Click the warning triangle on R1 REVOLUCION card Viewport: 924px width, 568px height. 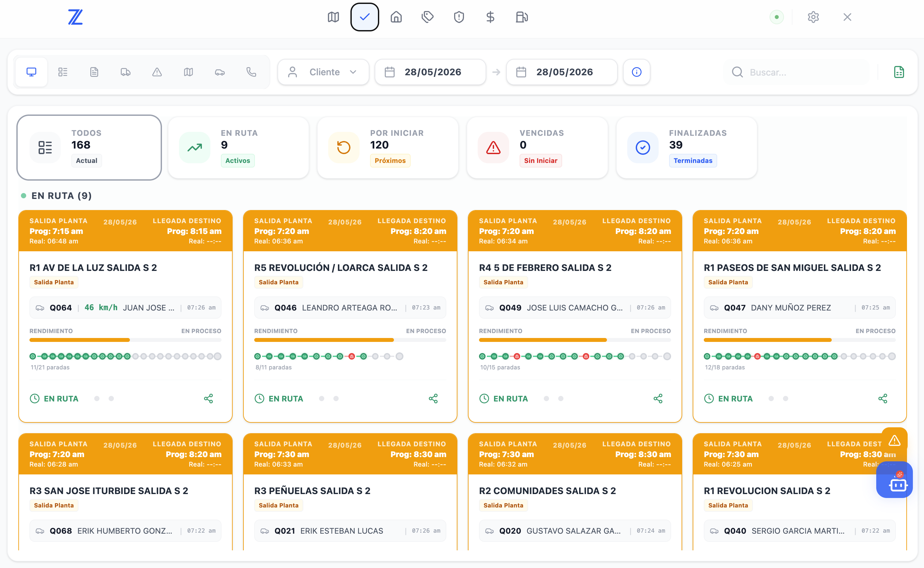(894, 440)
